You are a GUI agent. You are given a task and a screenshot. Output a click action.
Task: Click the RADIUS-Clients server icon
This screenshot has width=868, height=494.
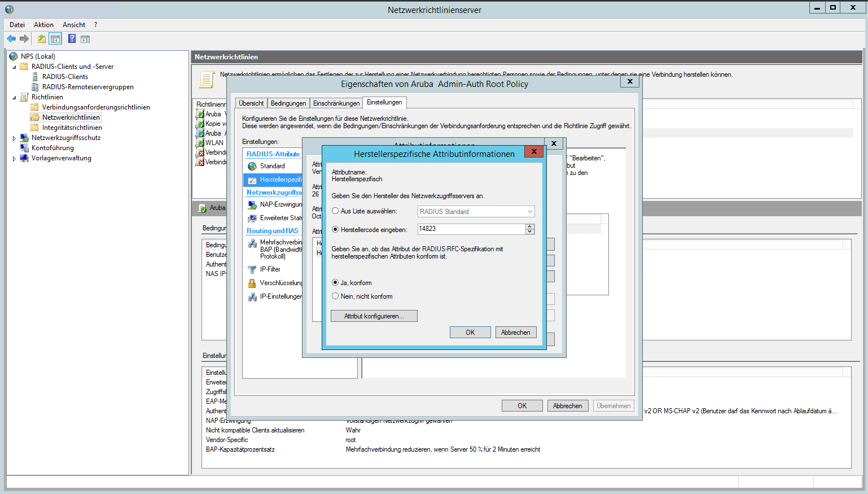[x=36, y=77]
